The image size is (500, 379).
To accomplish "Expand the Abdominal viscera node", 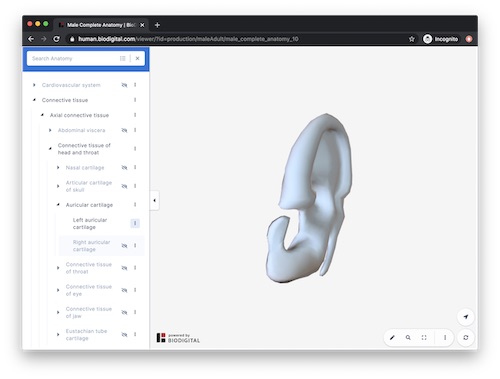I will [x=50, y=130].
